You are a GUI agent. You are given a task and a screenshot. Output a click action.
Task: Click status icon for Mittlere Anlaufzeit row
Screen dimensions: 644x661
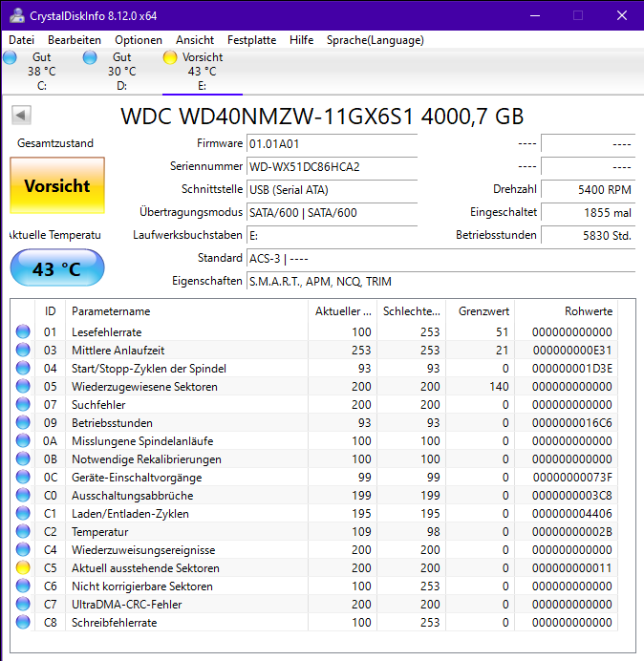click(23, 350)
